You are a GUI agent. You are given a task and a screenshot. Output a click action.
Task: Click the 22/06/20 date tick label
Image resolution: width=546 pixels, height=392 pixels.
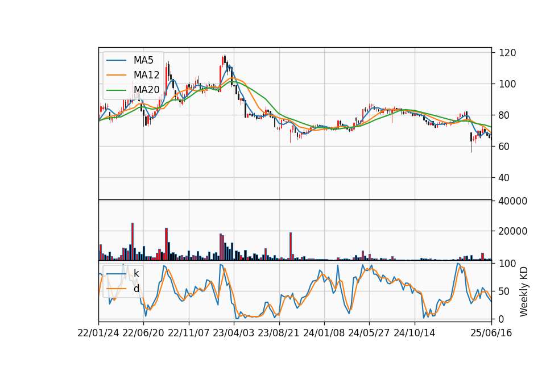coord(143,333)
